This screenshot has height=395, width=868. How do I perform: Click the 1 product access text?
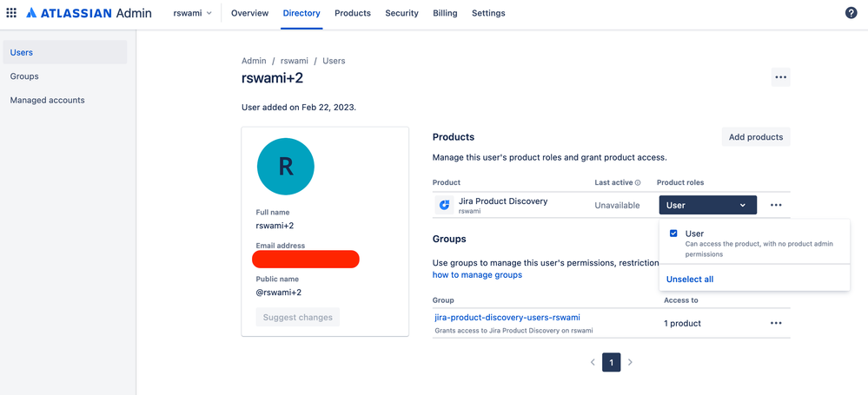coord(683,323)
